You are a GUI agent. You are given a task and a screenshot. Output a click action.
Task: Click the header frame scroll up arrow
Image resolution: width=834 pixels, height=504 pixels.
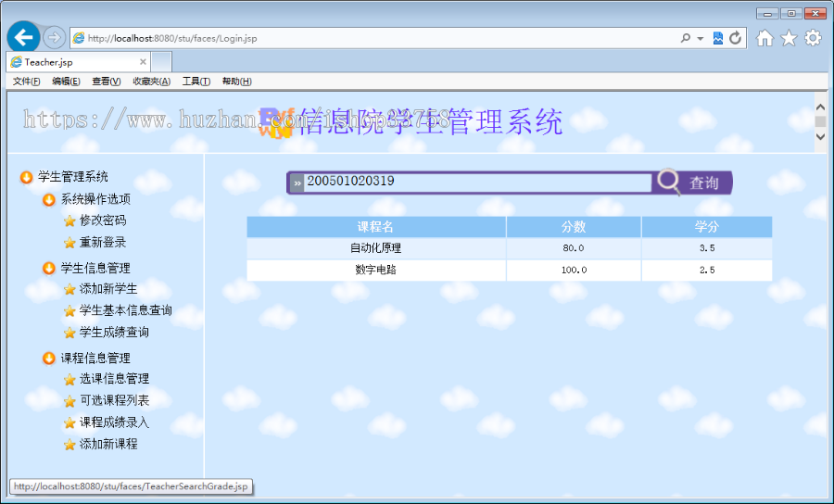click(820, 107)
